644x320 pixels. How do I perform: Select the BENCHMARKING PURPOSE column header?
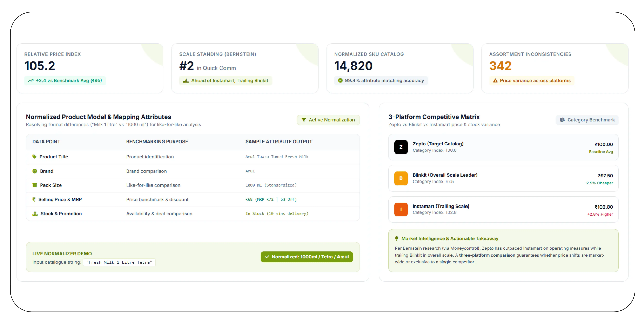tap(157, 142)
